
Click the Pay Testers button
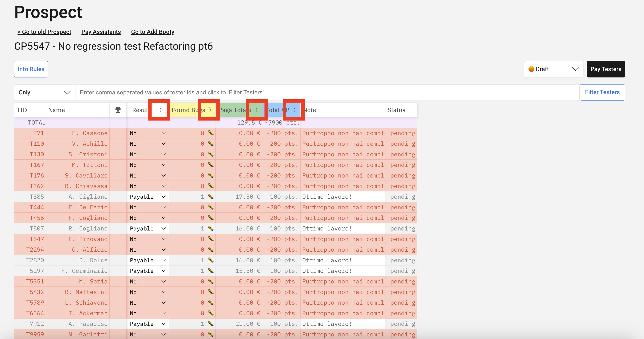coord(606,69)
